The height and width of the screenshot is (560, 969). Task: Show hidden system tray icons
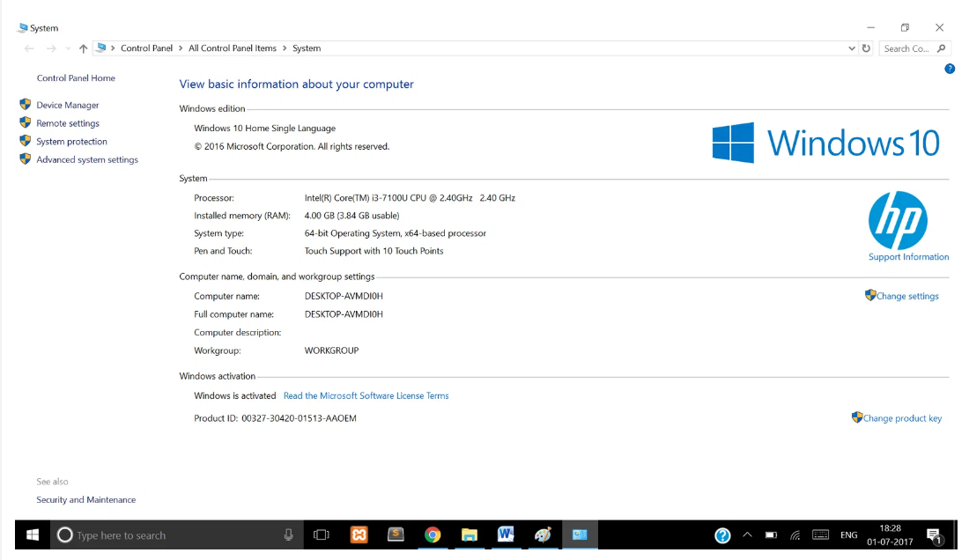(747, 534)
